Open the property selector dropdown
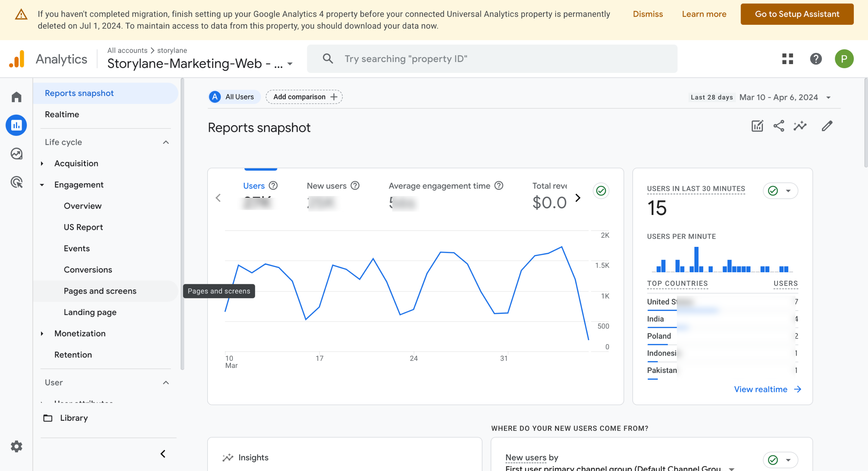 (290, 64)
